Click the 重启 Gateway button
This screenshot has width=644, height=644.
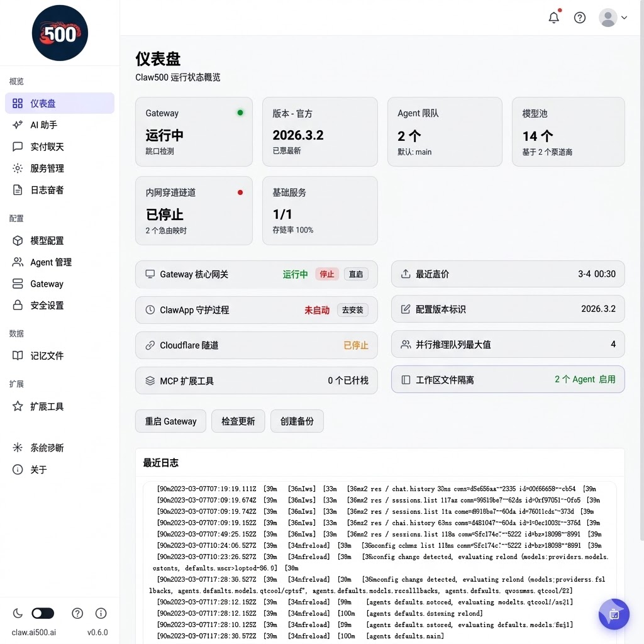coord(170,421)
